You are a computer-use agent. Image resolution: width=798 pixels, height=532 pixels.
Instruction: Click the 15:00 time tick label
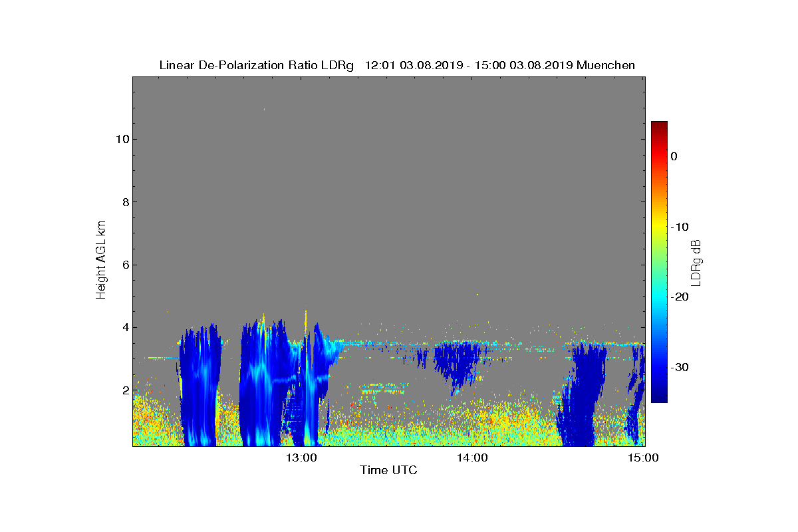tap(642, 458)
